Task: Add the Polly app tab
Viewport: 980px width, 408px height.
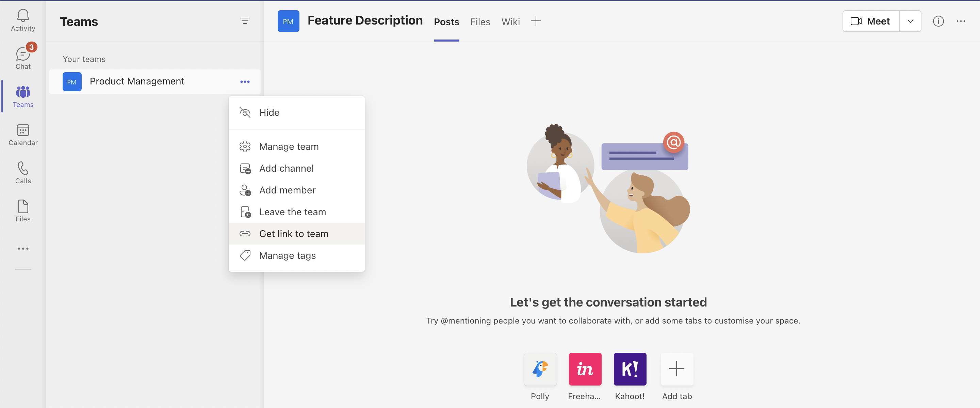Action: pos(539,369)
